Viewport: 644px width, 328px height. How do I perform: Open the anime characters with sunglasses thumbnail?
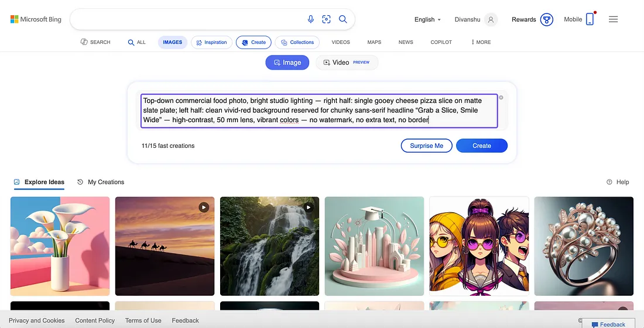click(479, 246)
